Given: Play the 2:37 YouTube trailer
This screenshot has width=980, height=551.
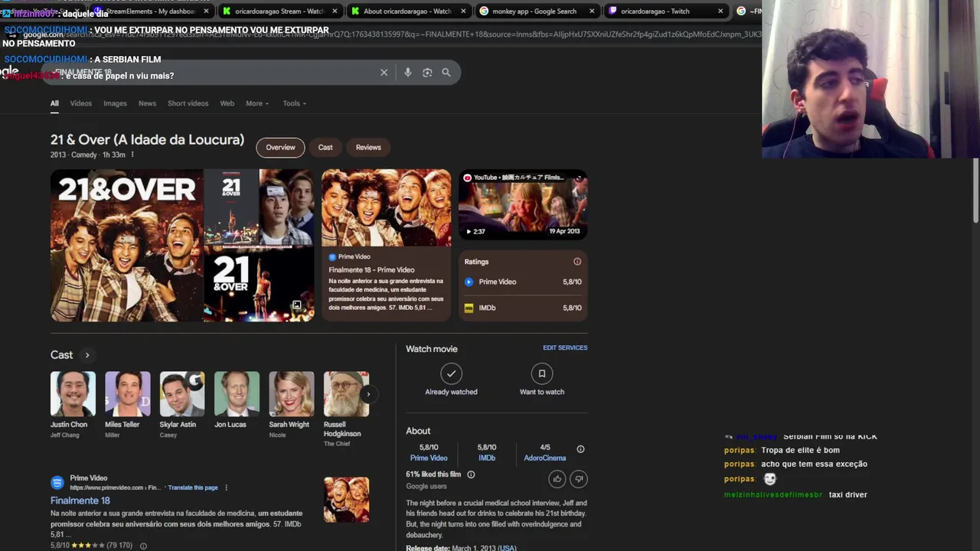Looking at the screenshot, I should tap(523, 204).
